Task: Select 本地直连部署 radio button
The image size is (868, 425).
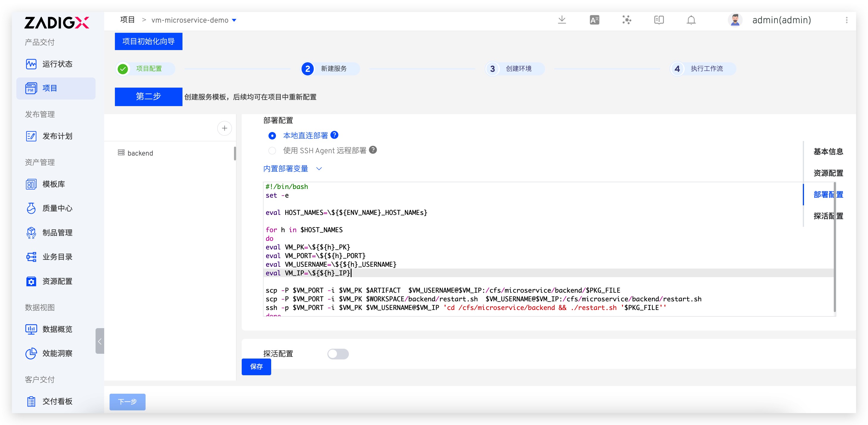Action: [272, 136]
